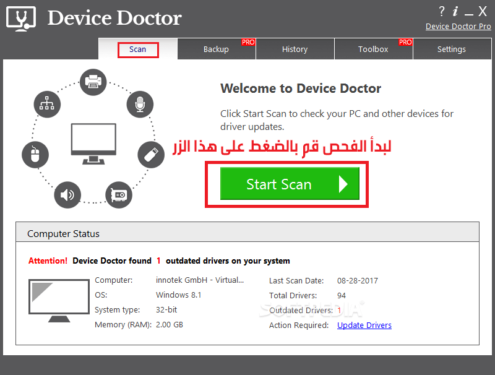Click the PRO badge on Toolbox tab
This screenshot has height=375, width=495.
[x=405, y=42]
